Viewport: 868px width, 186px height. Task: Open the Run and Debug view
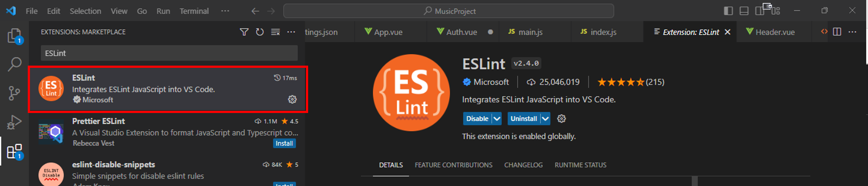pyautogui.click(x=14, y=123)
